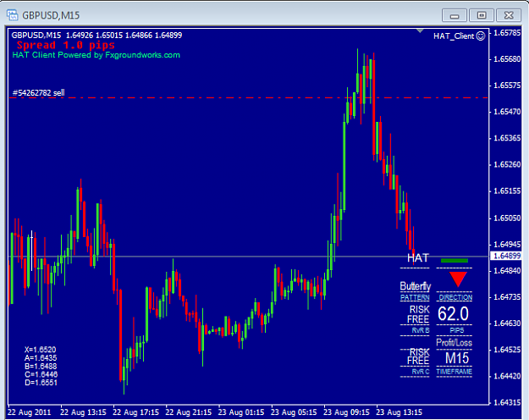Click the RVR B label

[x=421, y=330]
